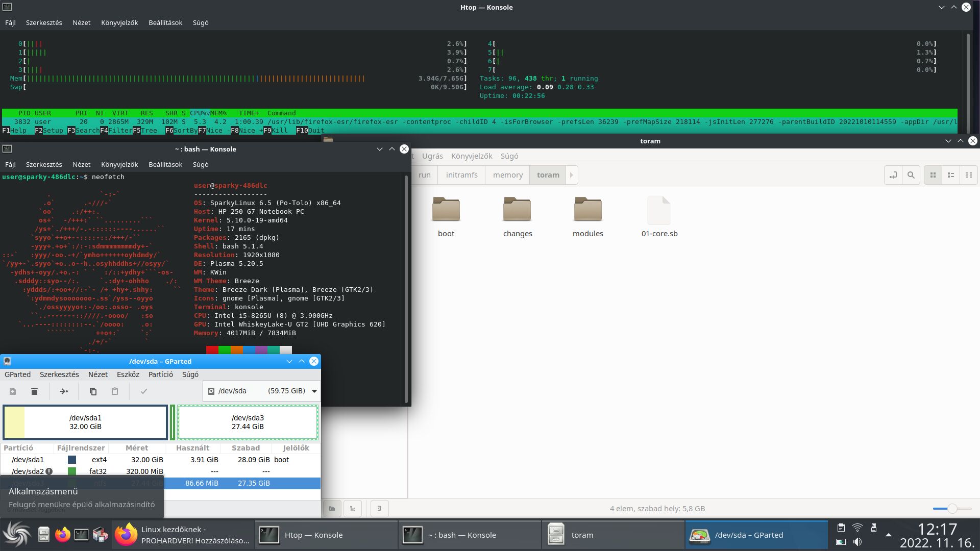Open the battery tray icon
980x551 pixels.
pyautogui.click(x=841, y=542)
